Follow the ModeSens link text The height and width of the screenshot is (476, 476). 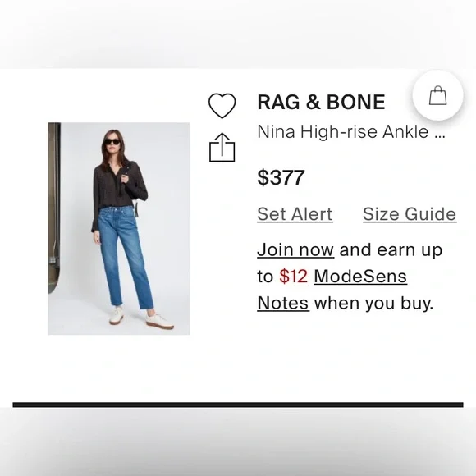pyautogui.click(x=360, y=277)
